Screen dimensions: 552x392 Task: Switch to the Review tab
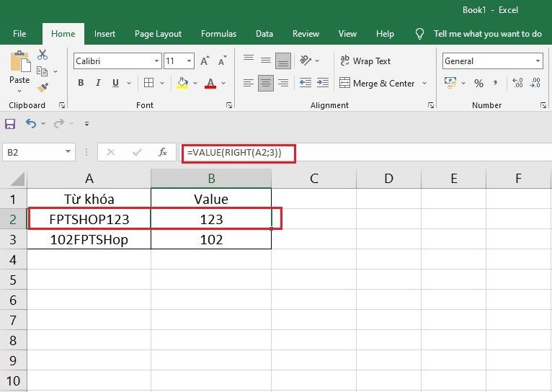tap(306, 34)
